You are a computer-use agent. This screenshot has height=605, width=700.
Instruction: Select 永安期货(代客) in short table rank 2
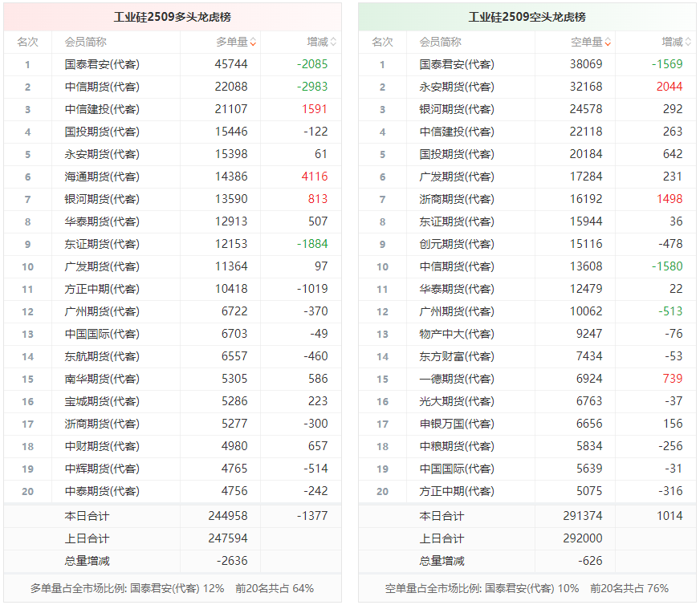[457, 87]
